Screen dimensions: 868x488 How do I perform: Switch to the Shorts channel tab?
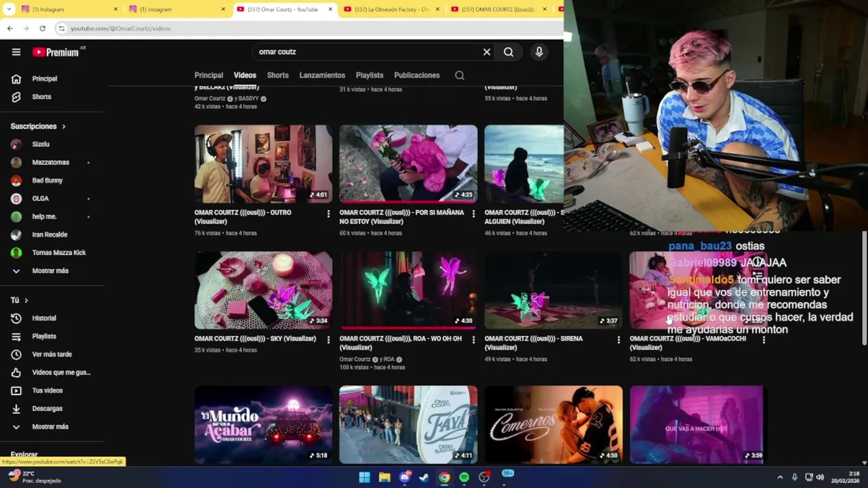[x=277, y=75]
